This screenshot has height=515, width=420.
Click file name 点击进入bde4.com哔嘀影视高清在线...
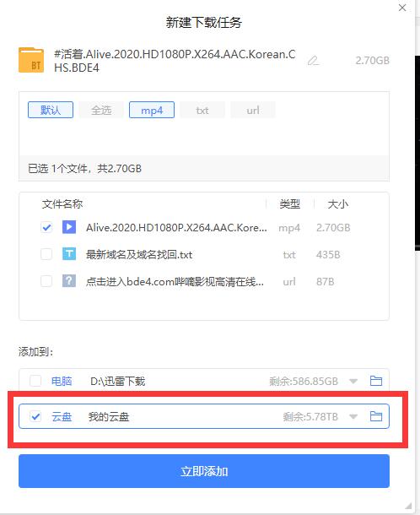(x=175, y=281)
